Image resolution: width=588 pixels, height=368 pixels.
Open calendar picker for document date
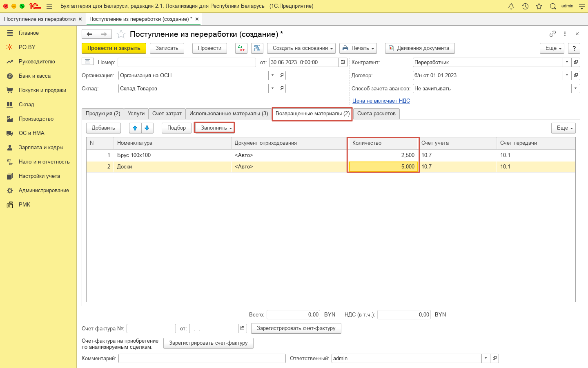pos(343,62)
